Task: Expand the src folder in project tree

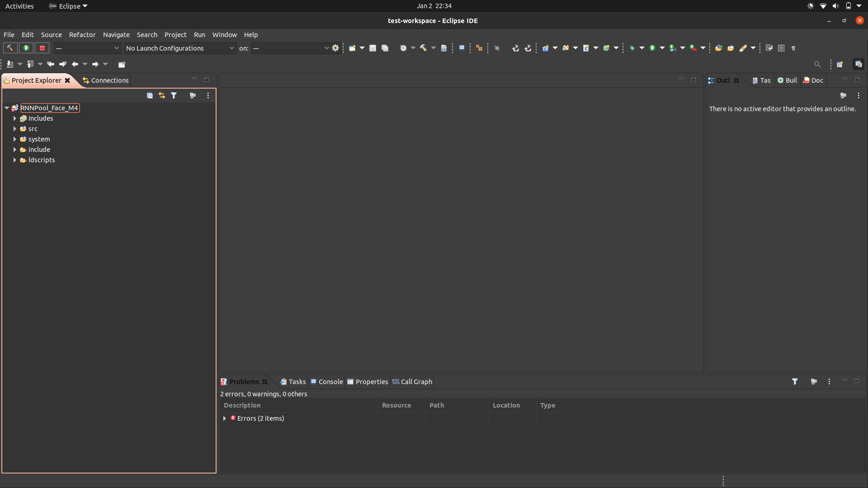Action: click(x=15, y=129)
